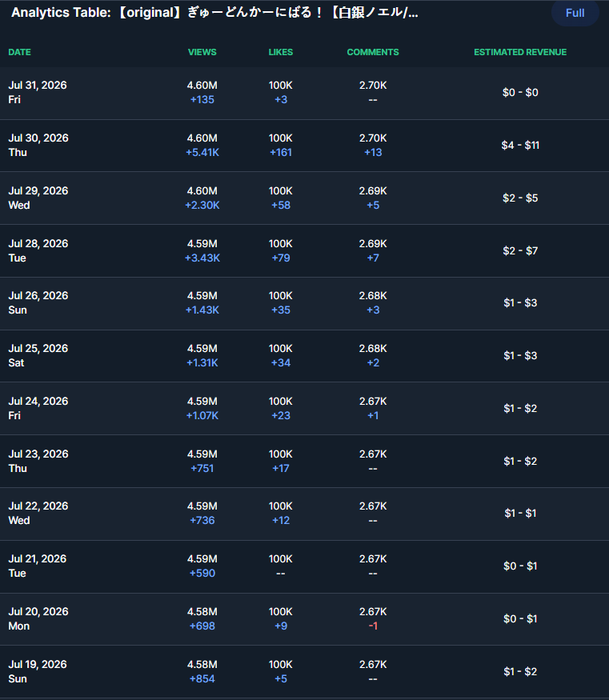The width and height of the screenshot is (609, 700).
Task: Click the $2 - $7 revenue cell
Action: pyautogui.click(x=520, y=250)
